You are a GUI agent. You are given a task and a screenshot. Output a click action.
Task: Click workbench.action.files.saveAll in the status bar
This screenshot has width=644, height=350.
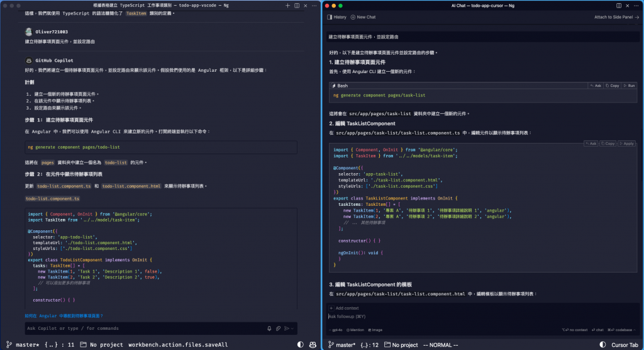[x=178, y=345]
